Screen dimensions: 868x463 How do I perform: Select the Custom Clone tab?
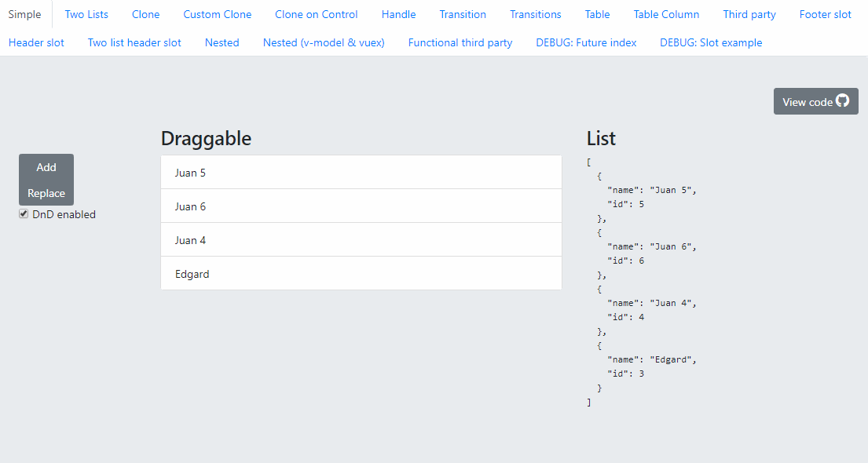218,14
